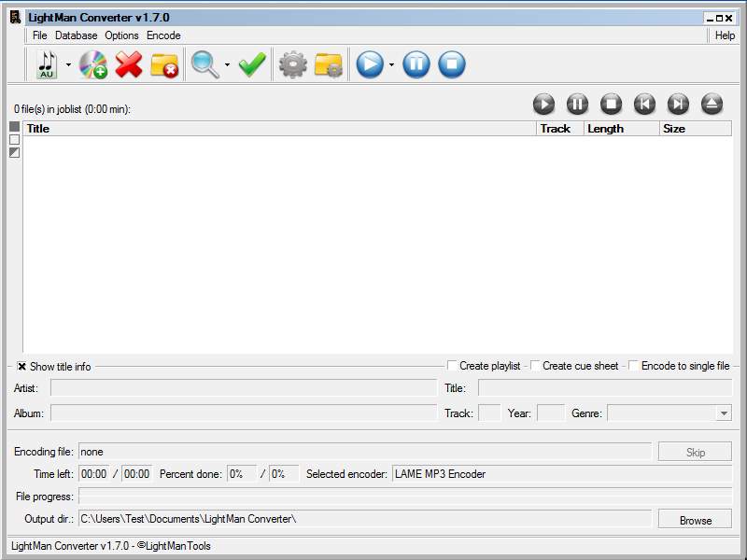Click the Track number field
Viewport: 747px width, 560px height.
[489, 413]
